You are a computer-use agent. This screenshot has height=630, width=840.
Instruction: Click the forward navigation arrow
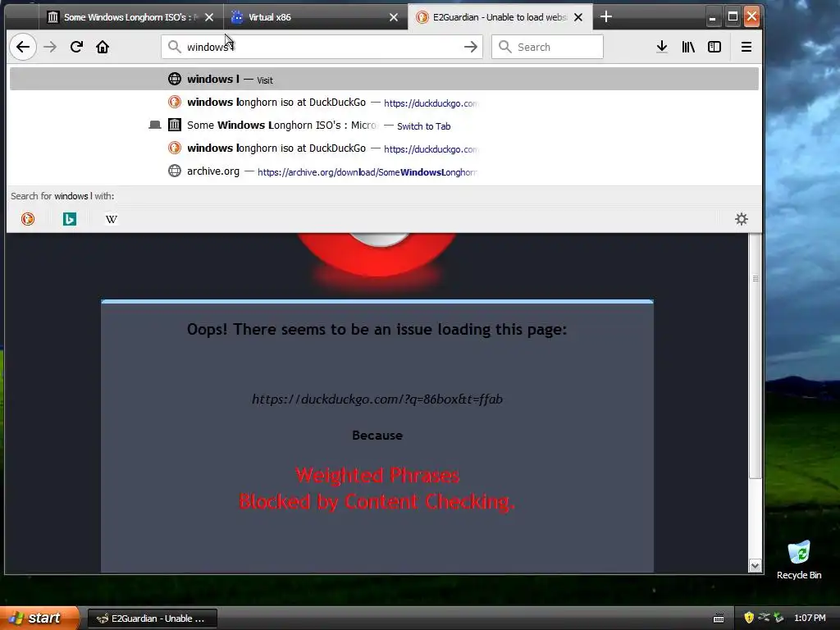50,47
